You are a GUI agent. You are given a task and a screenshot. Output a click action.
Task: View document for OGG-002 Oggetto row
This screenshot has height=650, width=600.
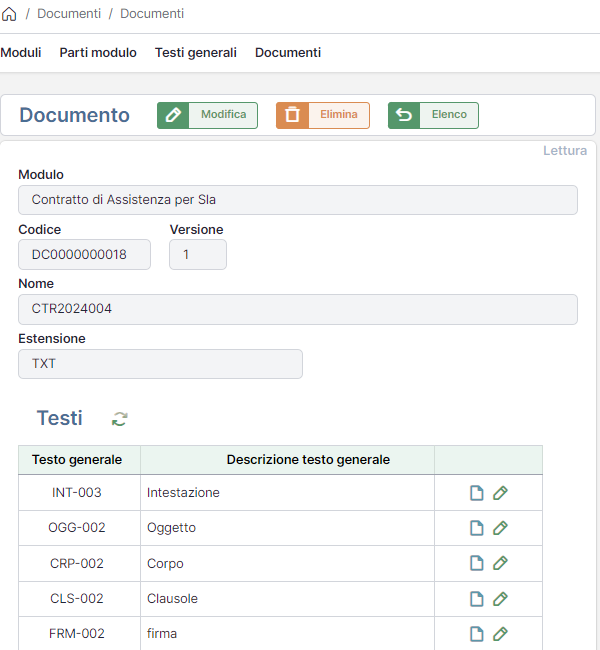click(x=477, y=528)
